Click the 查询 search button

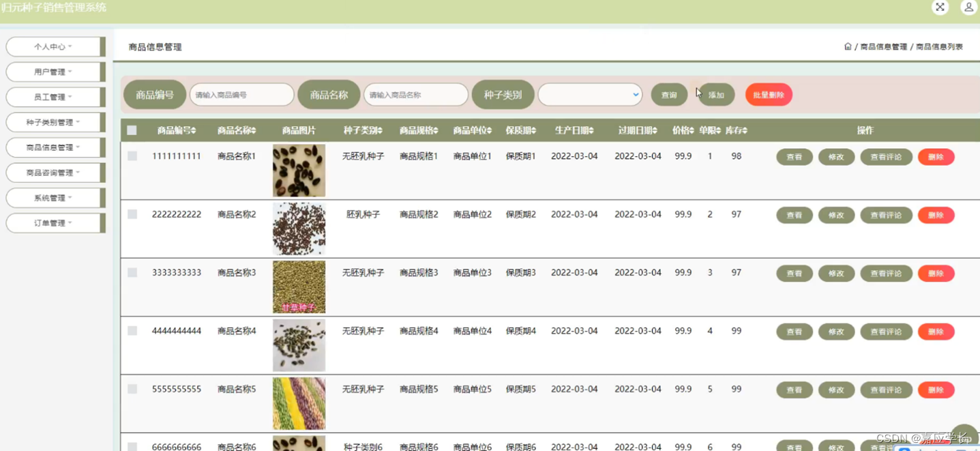tap(669, 95)
